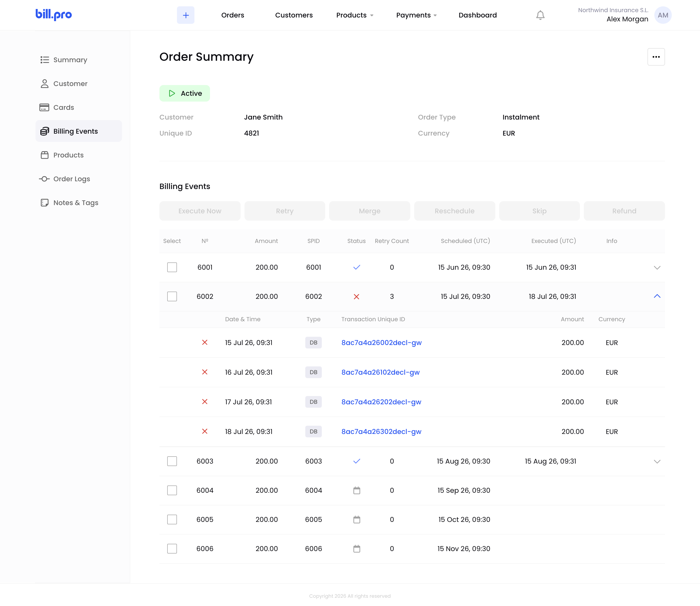The width and height of the screenshot is (700, 606).
Task: Select the checkbox for billing event 6002
Action: (172, 297)
